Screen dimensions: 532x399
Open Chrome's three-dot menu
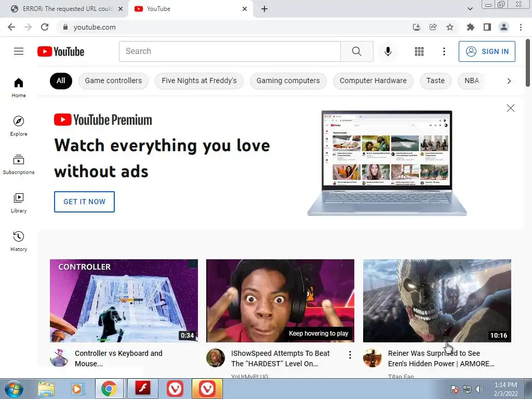(x=521, y=27)
